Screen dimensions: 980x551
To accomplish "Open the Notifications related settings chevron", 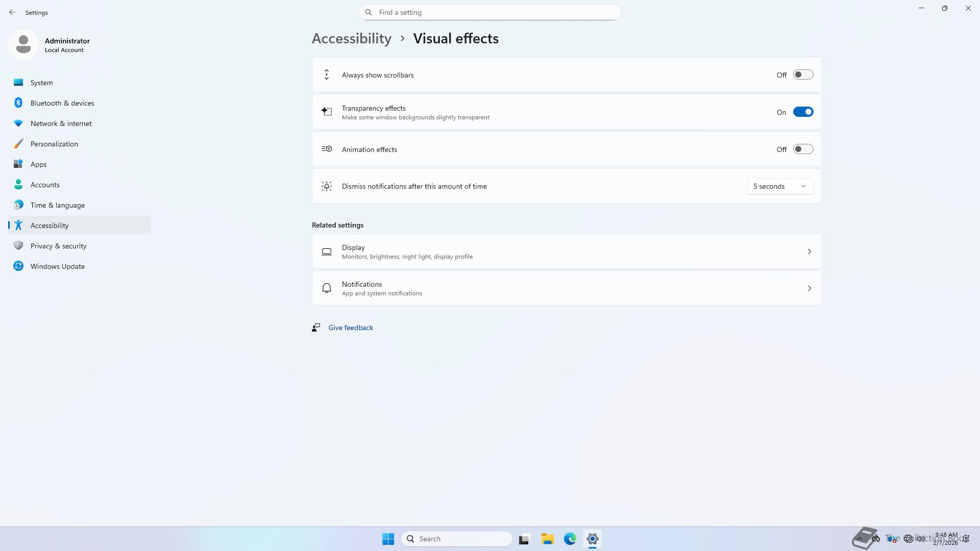I will click(x=809, y=288).
